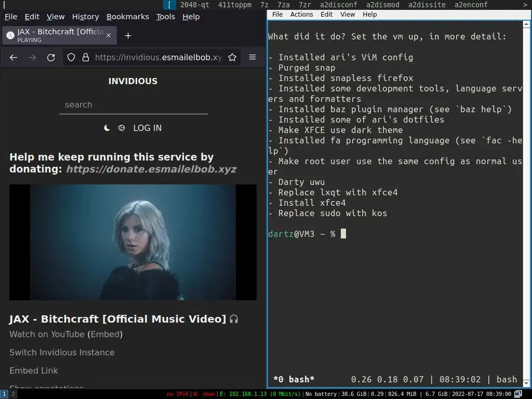The width and height of the screenshot is (532, 399).
Task: Switch to audio-only via headphones icon
Action: (x=234, y=319)
